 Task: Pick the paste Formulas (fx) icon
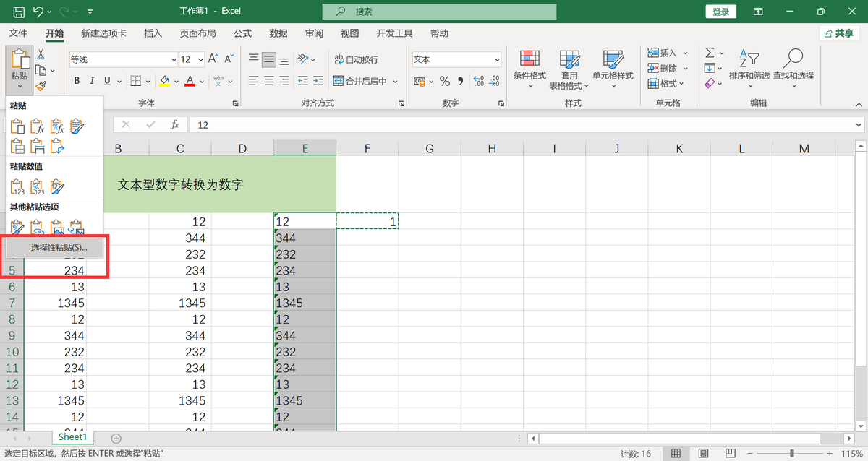(x=38, y=127)
